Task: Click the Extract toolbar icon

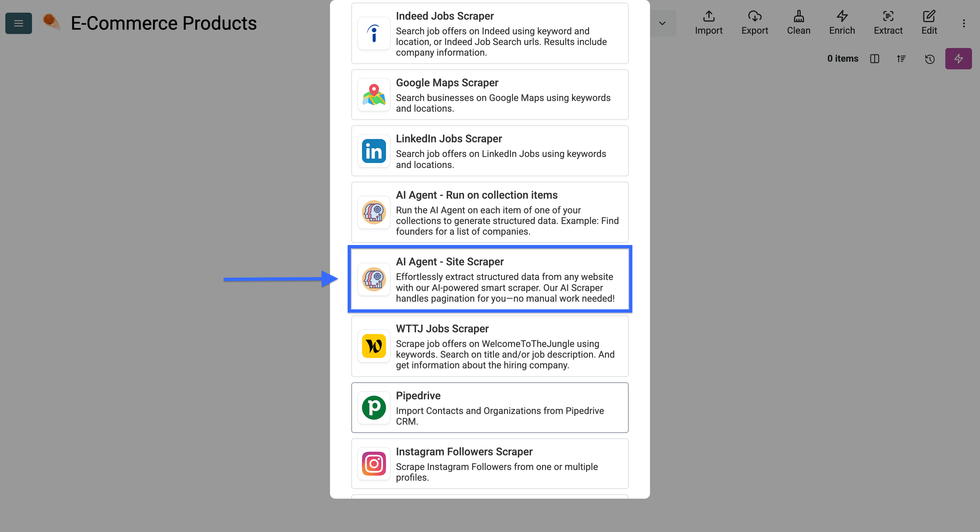Action: point(888,22)
